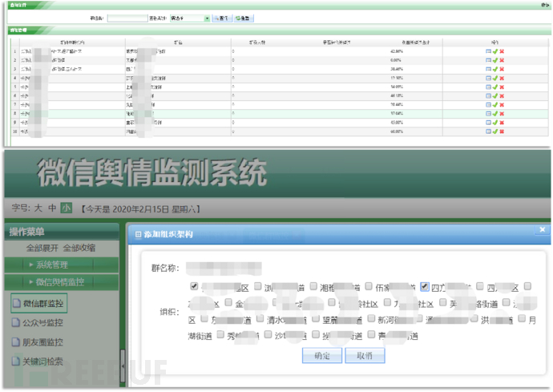Uncheck the checked 四方 organization checkbox

425,286
